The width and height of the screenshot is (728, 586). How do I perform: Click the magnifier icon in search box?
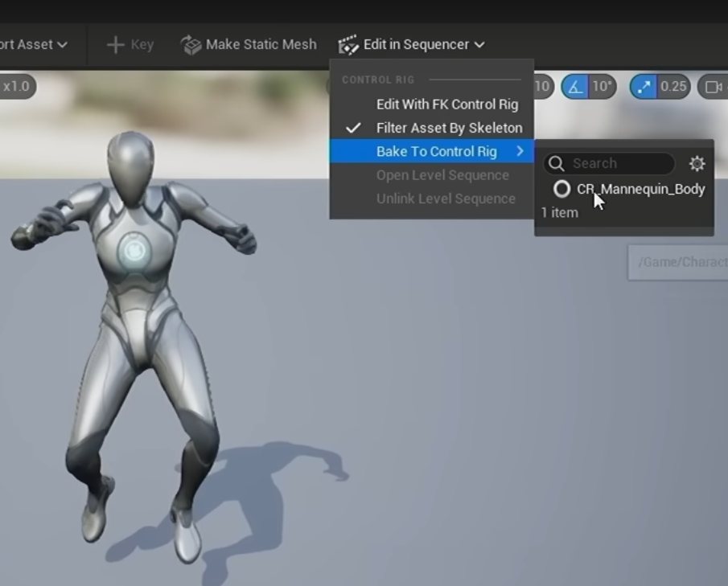tap(556, 163)
